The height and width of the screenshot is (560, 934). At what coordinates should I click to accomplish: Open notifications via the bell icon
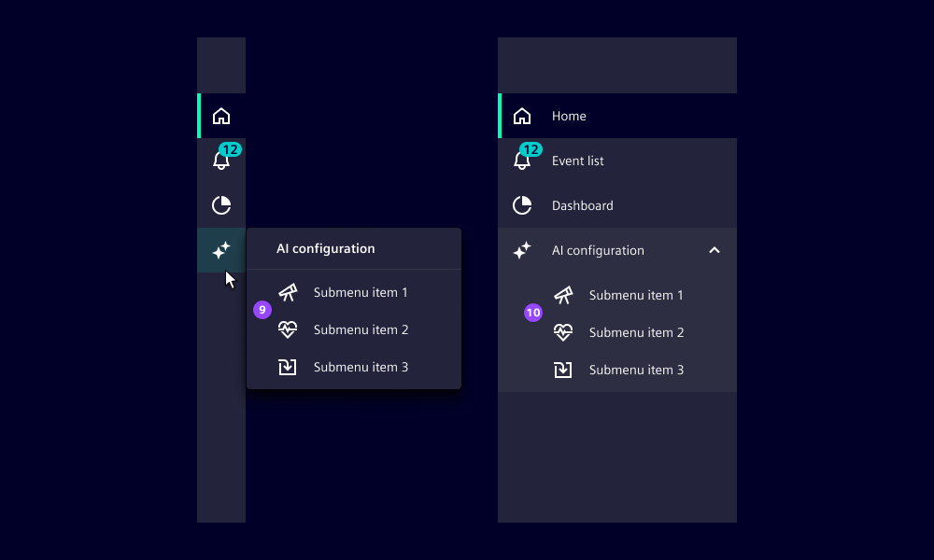tap(221, 161)
